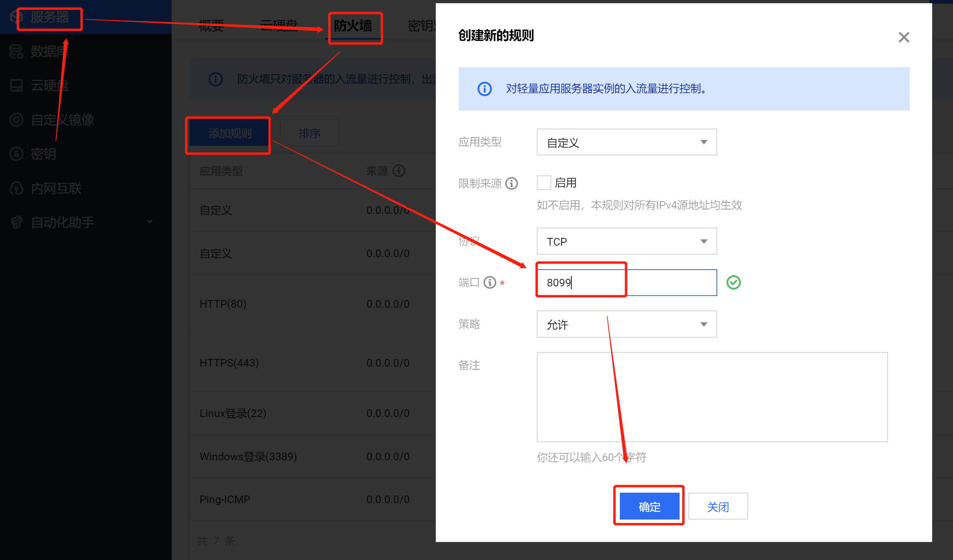Enable the 启用 source restriction checkbox
953x560 pixels.
(544, 183)
